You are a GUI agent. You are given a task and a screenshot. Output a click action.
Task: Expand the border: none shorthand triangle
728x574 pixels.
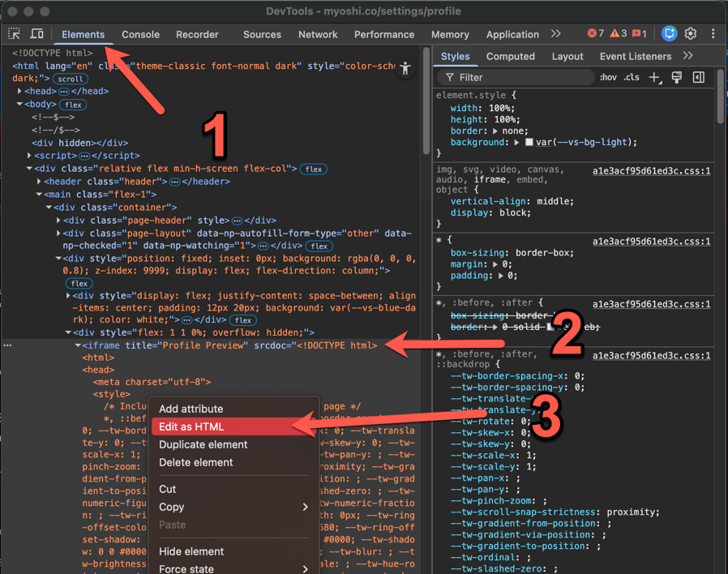pyautogui.click(x=495, y=131)
